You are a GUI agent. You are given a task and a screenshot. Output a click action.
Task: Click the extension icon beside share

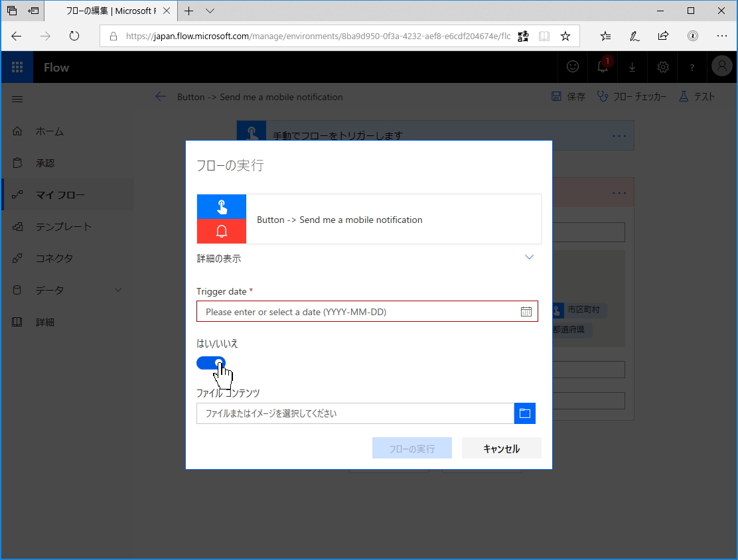point(692,36)
